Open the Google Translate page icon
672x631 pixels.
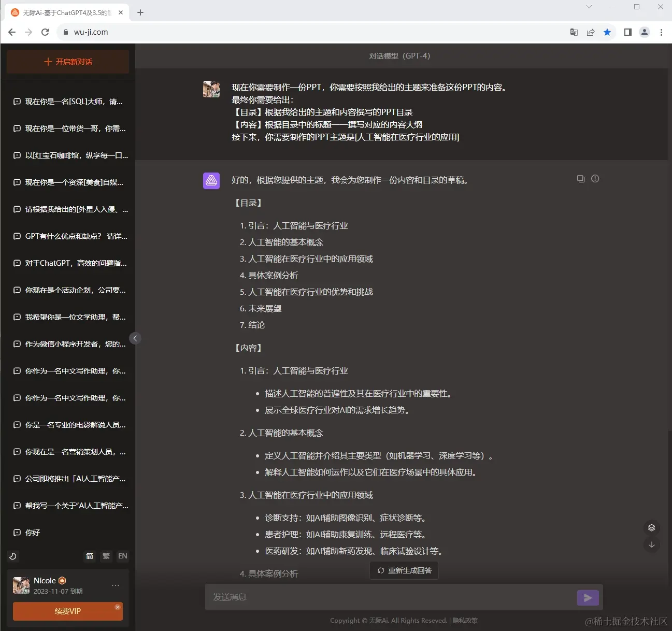click(574, 32)
